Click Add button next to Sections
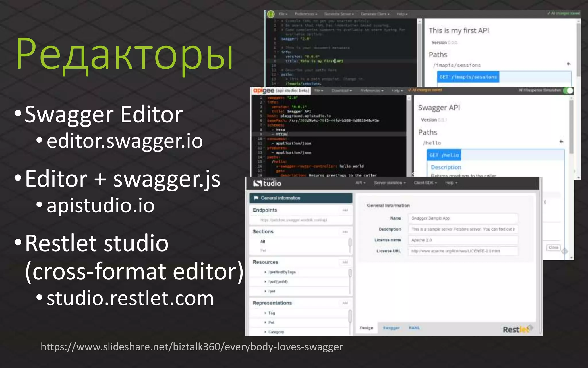Image resolution: width=588 pixels, height=368 pixels. point(345,232)
